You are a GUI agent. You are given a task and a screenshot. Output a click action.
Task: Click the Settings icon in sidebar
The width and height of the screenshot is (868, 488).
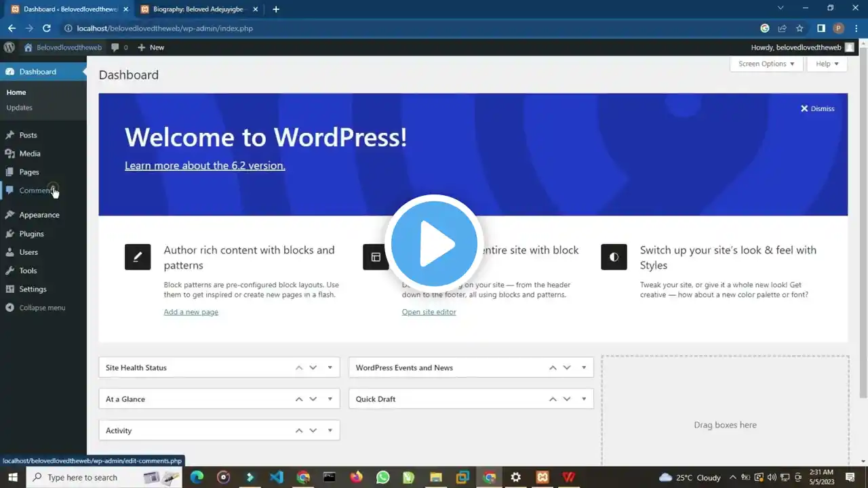pos(9,289)
